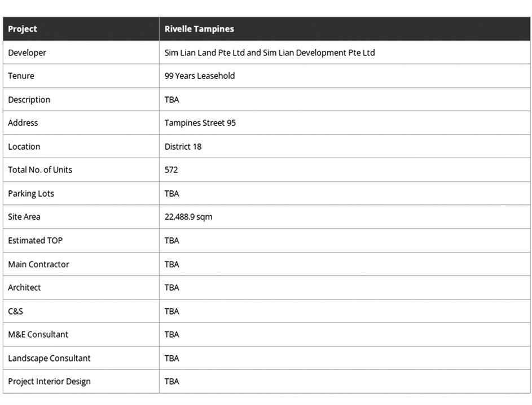Click the Description row label
532x405 pixels.
tap(29, 99)
